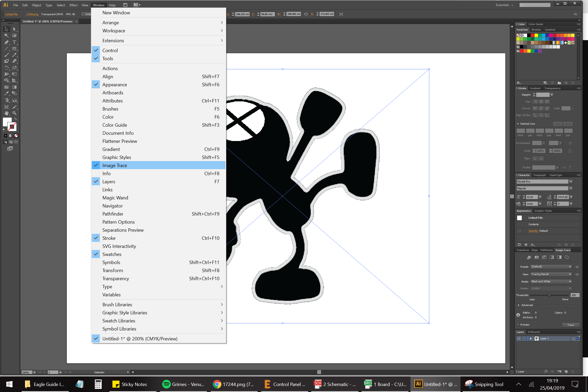Select the Magic Wand tool
This screenshot has width=588, height=392.
click(7, 35)
